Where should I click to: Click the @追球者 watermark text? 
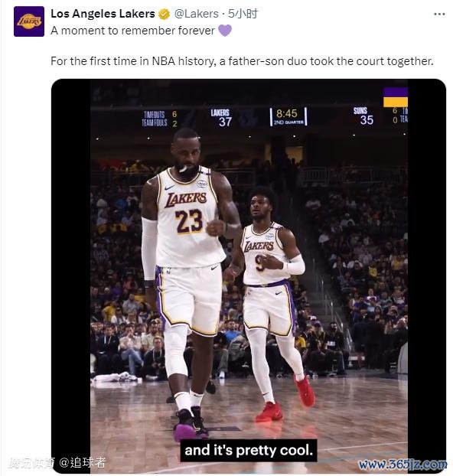(82, 463)
